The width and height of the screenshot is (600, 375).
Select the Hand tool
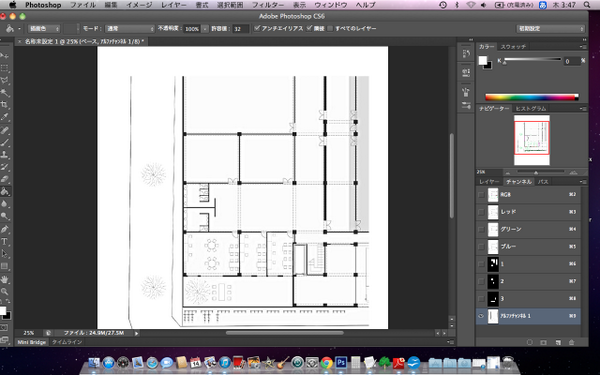(5, 279)
